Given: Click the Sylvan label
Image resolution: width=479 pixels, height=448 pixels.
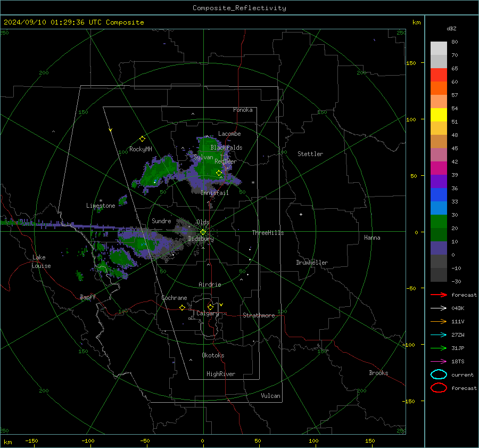Looking at the screenshot, I should click(203, 157).
